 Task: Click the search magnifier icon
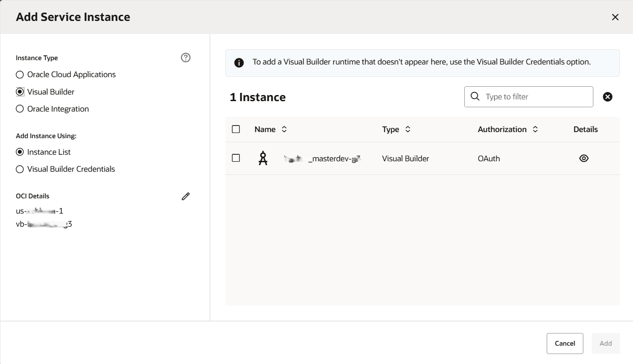pyautogui.click(x=475, y=96)
